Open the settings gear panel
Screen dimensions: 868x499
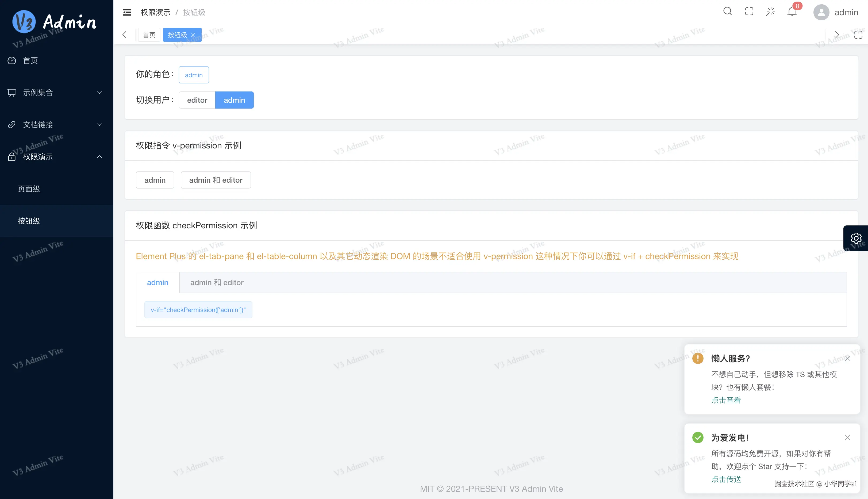coord(856,238)
